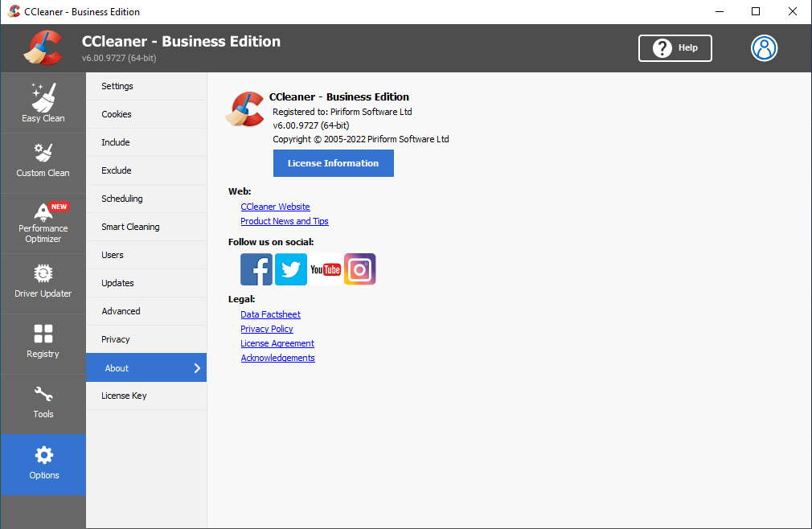Select the Updates options page
Image resolution: width=812 pixels, height=529 pixels.
146,283
